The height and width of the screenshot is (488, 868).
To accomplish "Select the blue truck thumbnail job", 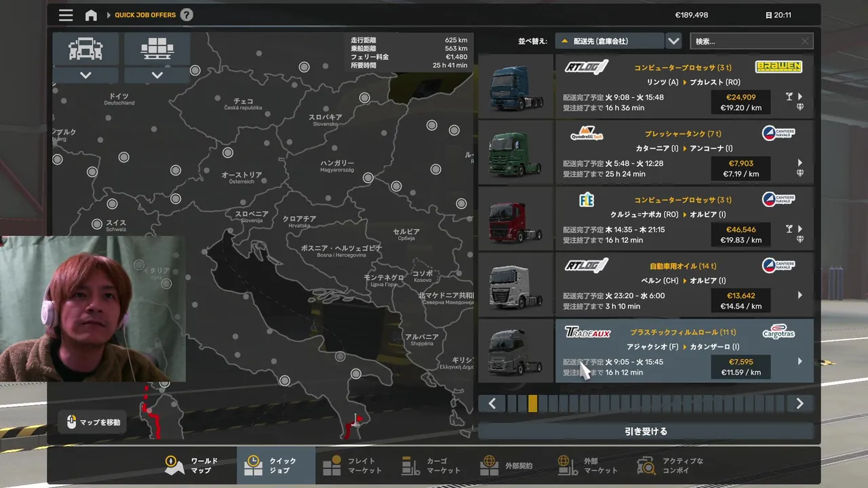I will (x=516, y=87).
